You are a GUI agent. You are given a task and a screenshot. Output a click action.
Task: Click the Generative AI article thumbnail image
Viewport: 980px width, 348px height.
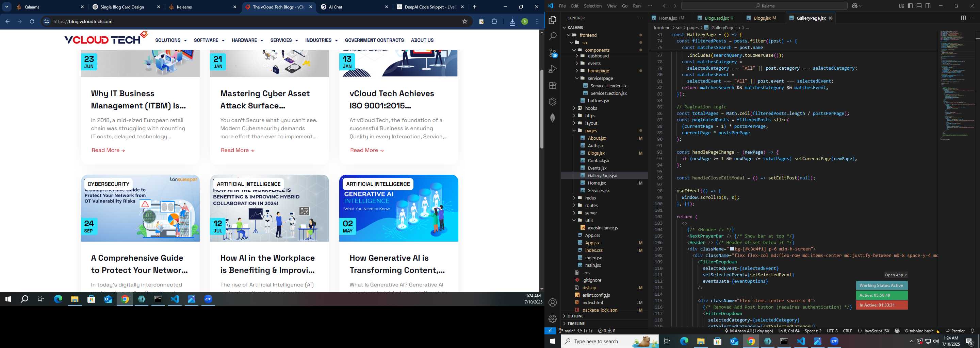[x=399, y=208]
